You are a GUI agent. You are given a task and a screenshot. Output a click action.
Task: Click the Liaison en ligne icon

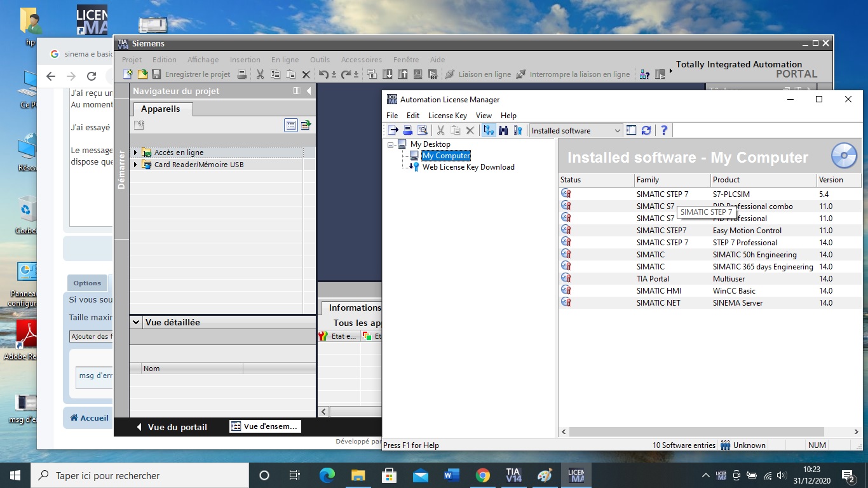click(x=450, y=74)
